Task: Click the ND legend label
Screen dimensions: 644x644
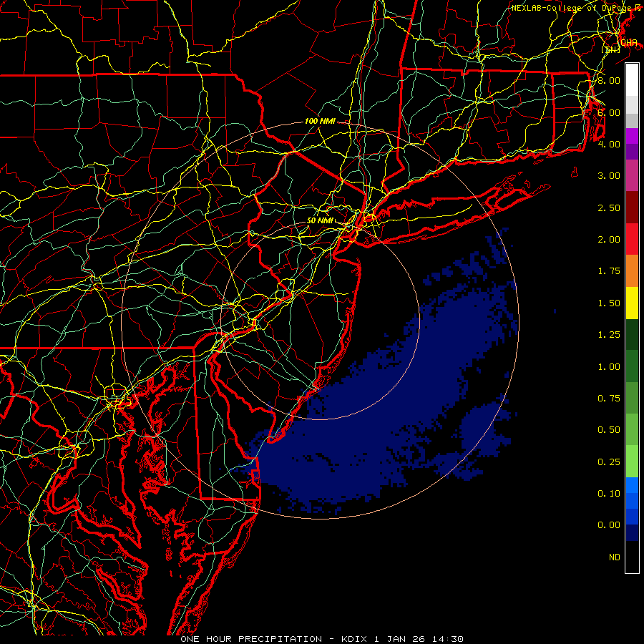Action: (x=615, y=557)
